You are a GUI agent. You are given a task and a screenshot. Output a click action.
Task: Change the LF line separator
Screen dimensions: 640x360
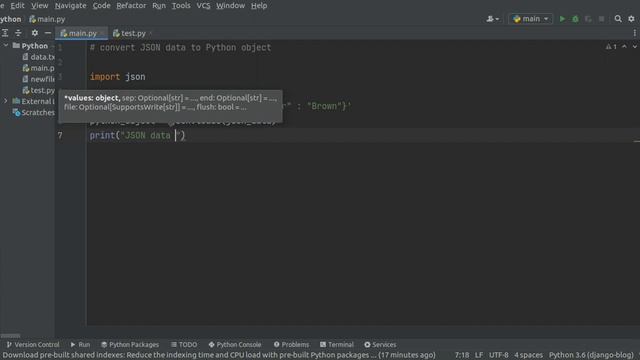pos(479,355)
